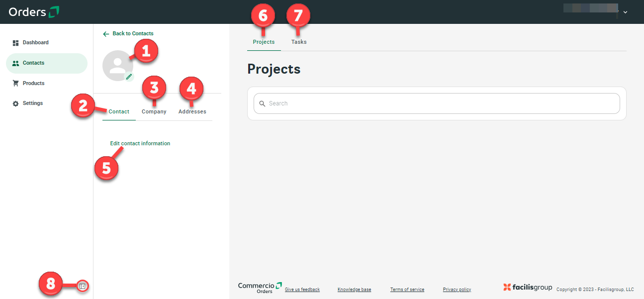Open Terms of service link
Screen dimensions: 644x299
point(407,290)
